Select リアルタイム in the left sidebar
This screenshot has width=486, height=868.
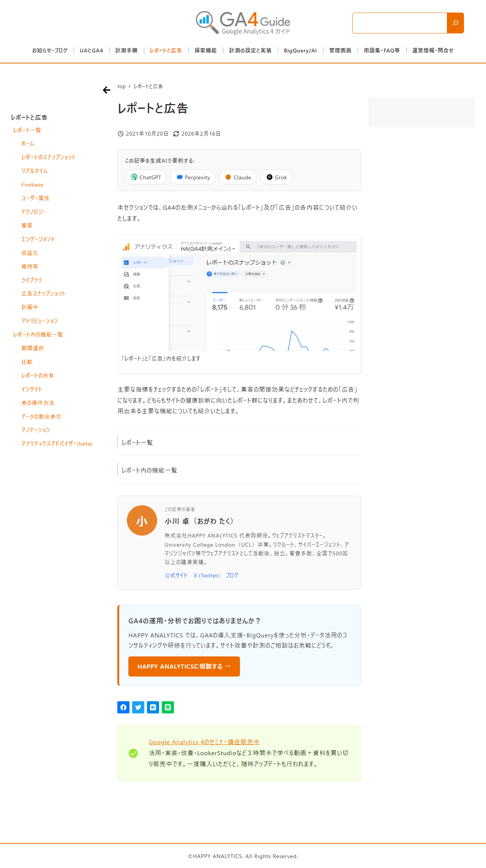[35, 171]
